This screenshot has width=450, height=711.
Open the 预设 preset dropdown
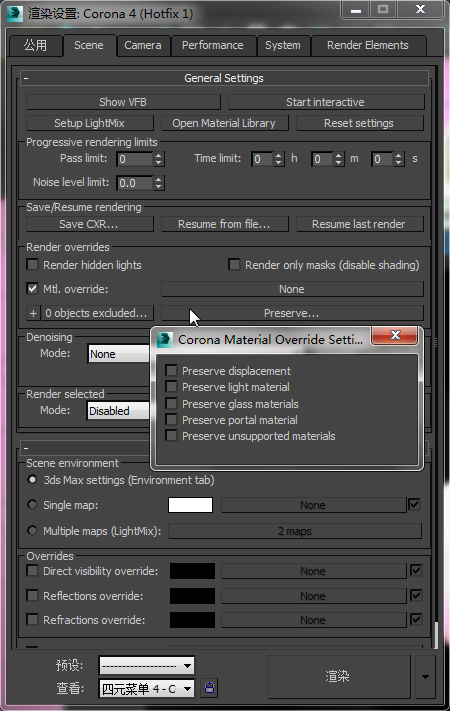[147, 666]
